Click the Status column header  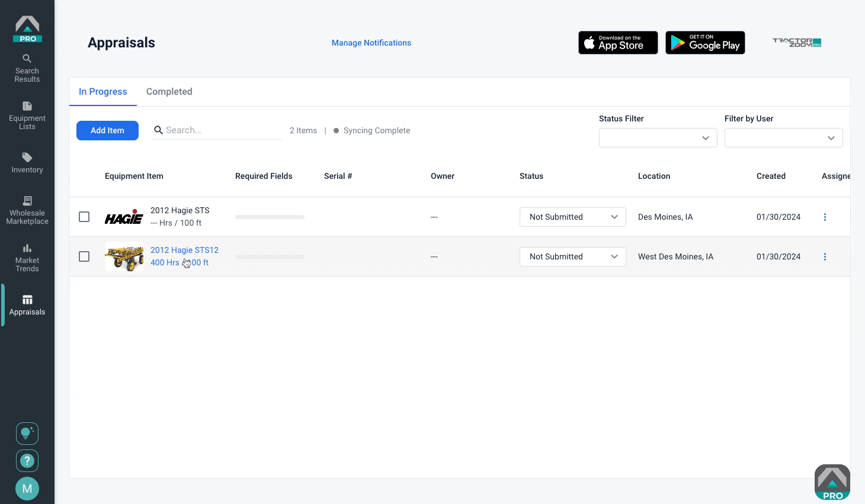[531, 176]
